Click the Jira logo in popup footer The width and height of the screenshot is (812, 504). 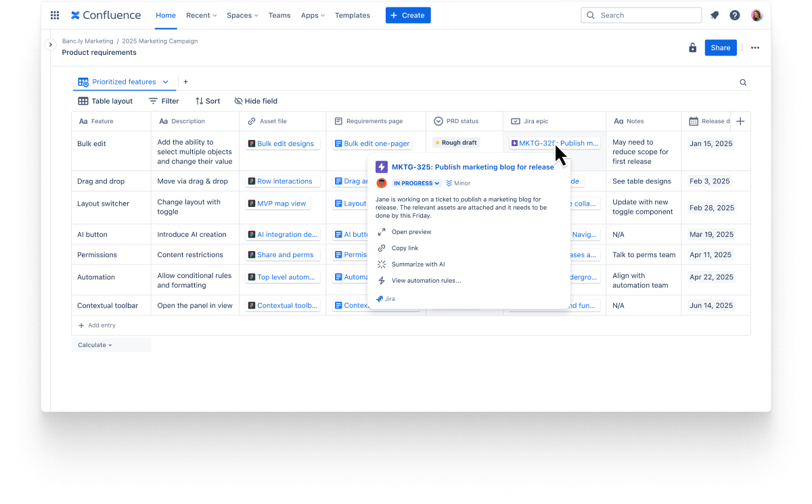click(386, 298)
